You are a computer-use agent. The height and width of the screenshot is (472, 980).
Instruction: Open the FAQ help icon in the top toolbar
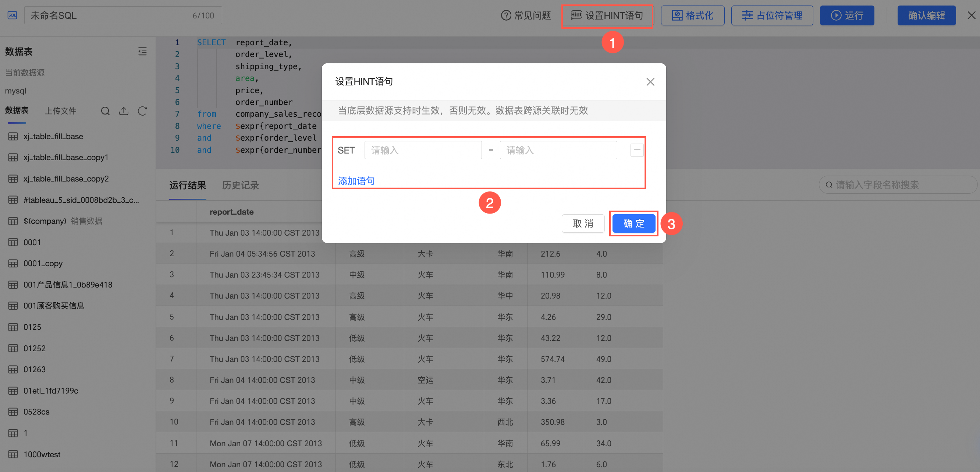505,15
